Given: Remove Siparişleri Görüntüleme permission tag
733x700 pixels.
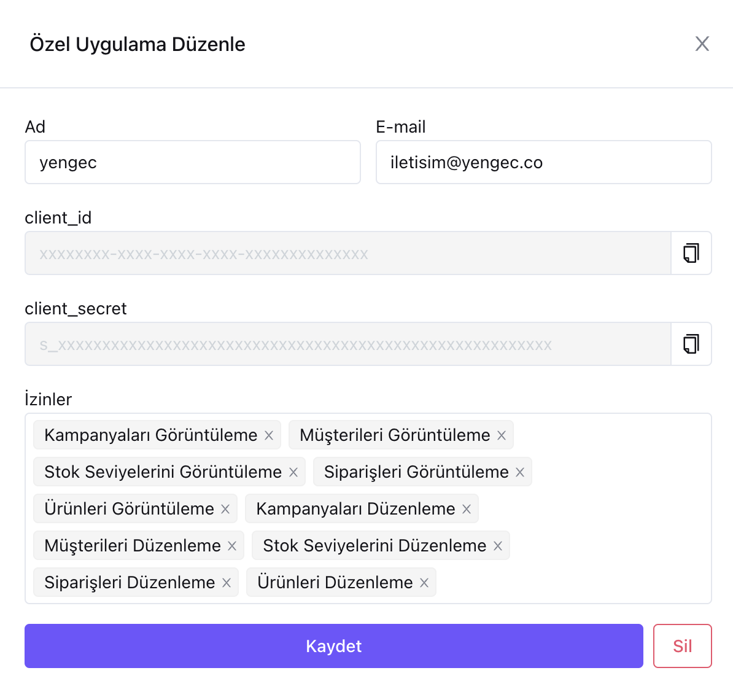Looking at the screenshot, I should click(520, 472).
